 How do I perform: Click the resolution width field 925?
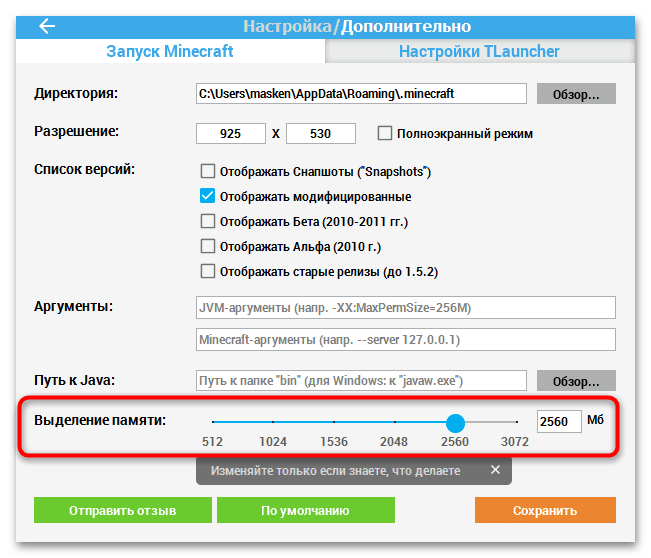(x=230, y=134)
